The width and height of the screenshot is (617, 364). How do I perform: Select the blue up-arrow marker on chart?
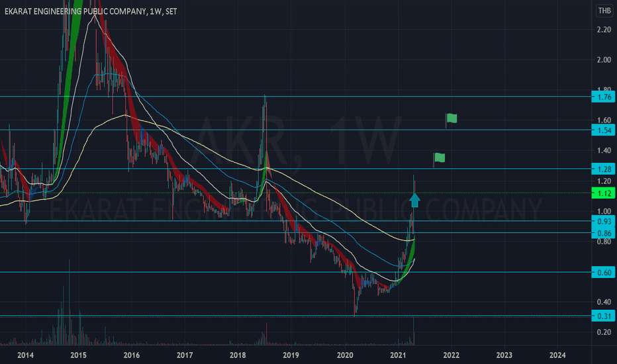coord(414,200)
